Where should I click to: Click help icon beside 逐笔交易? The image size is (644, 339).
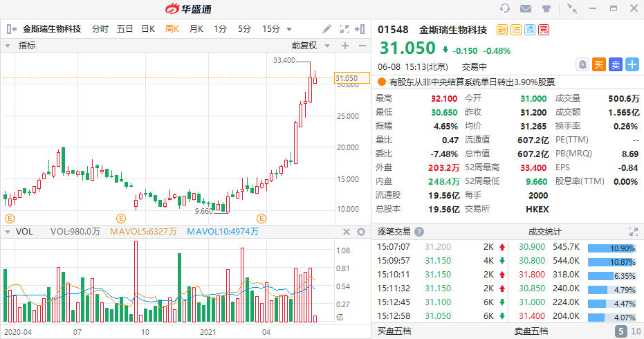(419, 232)
